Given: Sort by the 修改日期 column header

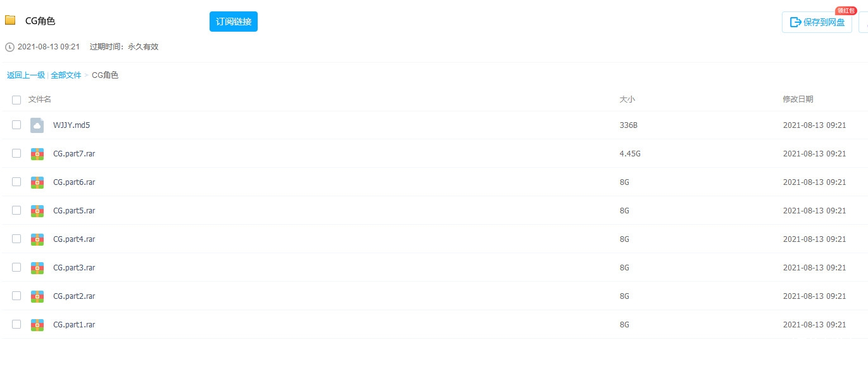Looking at the screenshot, I should tap(798, 99).
